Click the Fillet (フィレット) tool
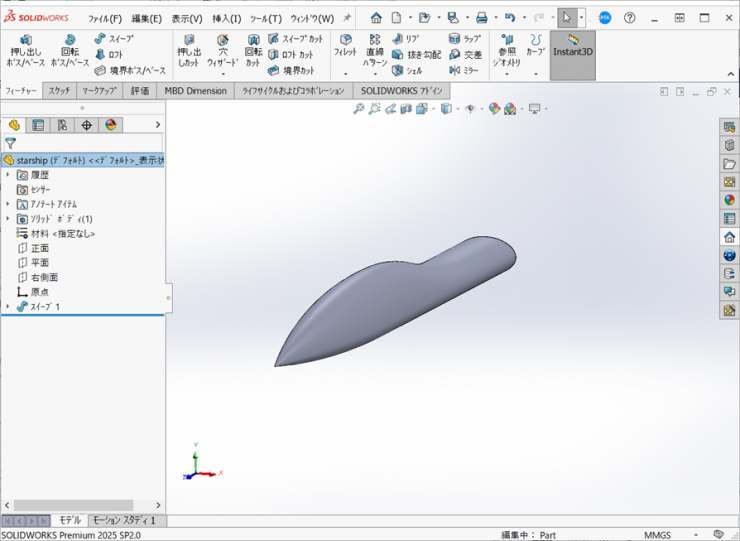The width and height of the screenshot is (740, 541). [x=345, y=46]
